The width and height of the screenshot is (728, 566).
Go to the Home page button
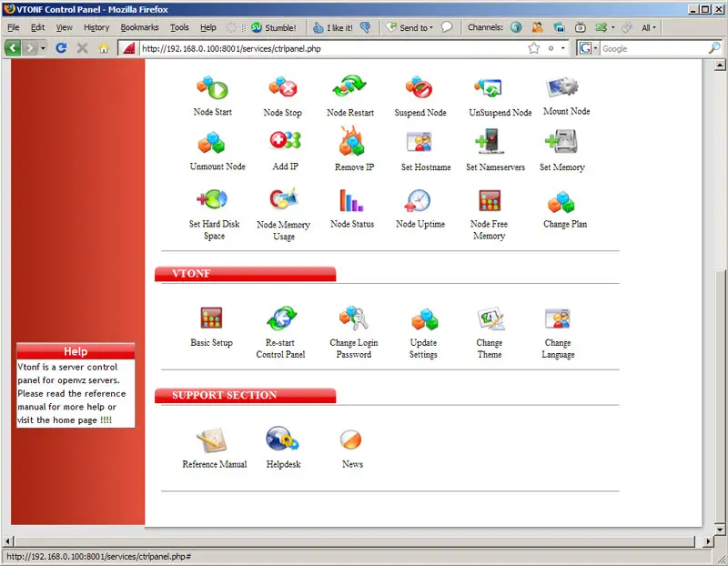coord(104,48)
